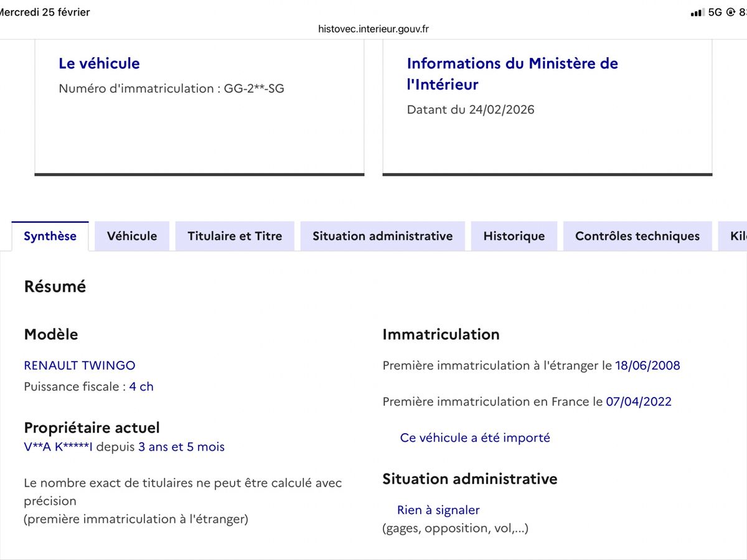Viewport: 747px width, 560px height.
Task: Switch to the Véhicule tab
Action: click(x=131, y=236)
